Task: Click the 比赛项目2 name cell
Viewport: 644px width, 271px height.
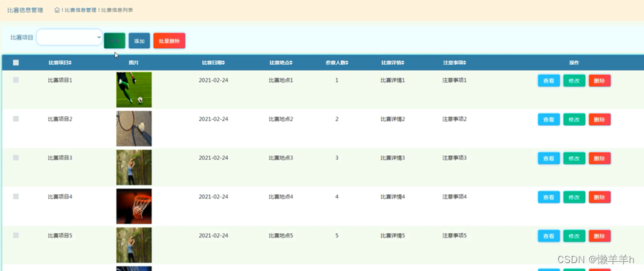Action: click(x=60, y=119)
